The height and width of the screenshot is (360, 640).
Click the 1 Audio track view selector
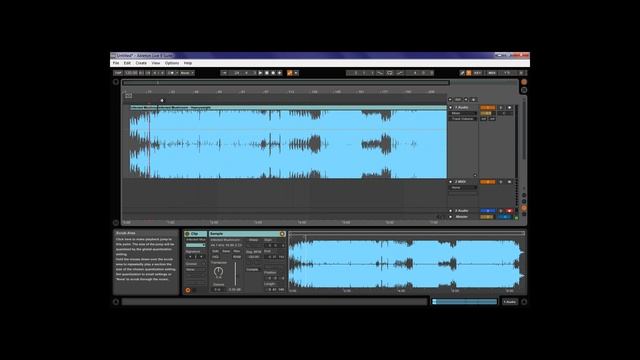pyautogui.click(x=510, y=302)
